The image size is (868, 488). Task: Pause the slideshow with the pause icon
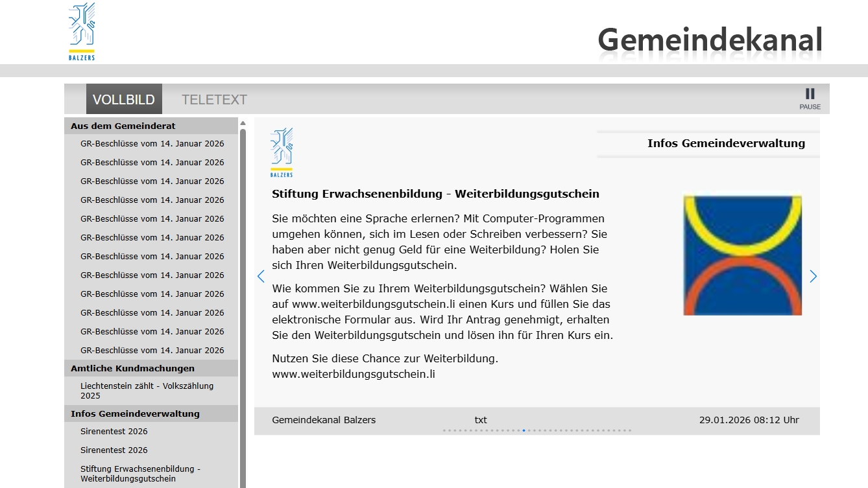click(809, 99)
